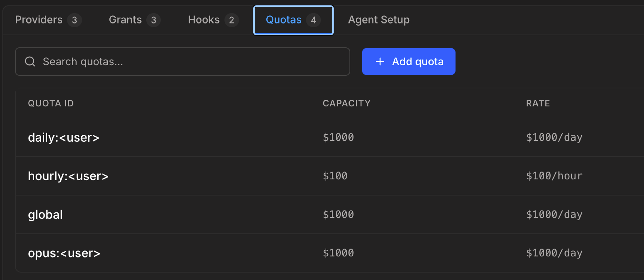Select the currently active Quotas tab
Screen dimensions: 644x280
(283, 20)
